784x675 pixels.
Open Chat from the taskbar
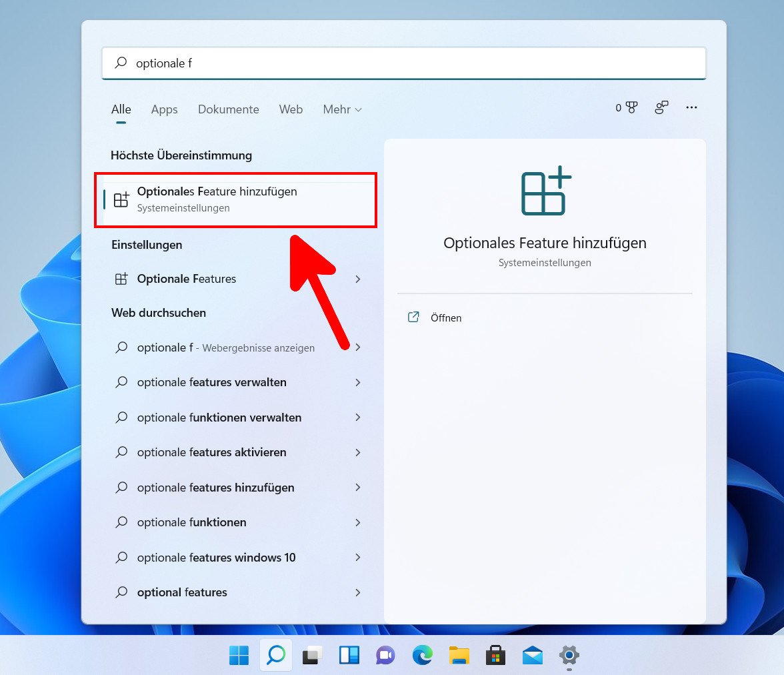[385, 656]
